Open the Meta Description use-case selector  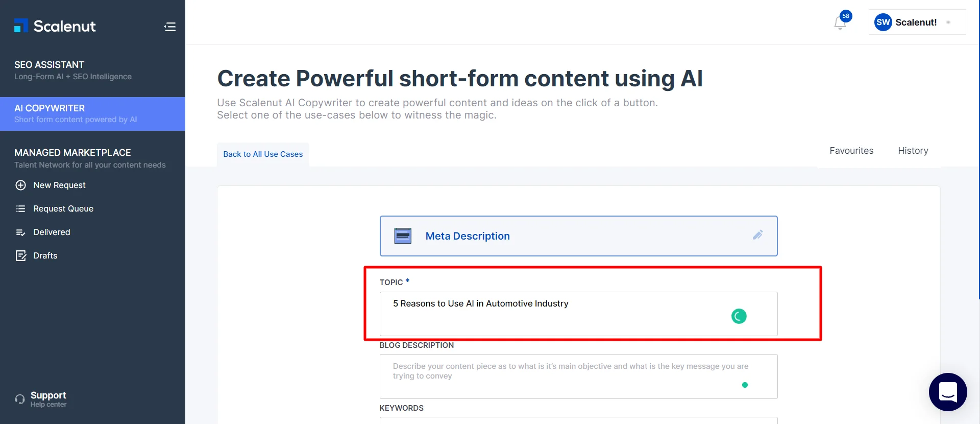tap(578, 236)
